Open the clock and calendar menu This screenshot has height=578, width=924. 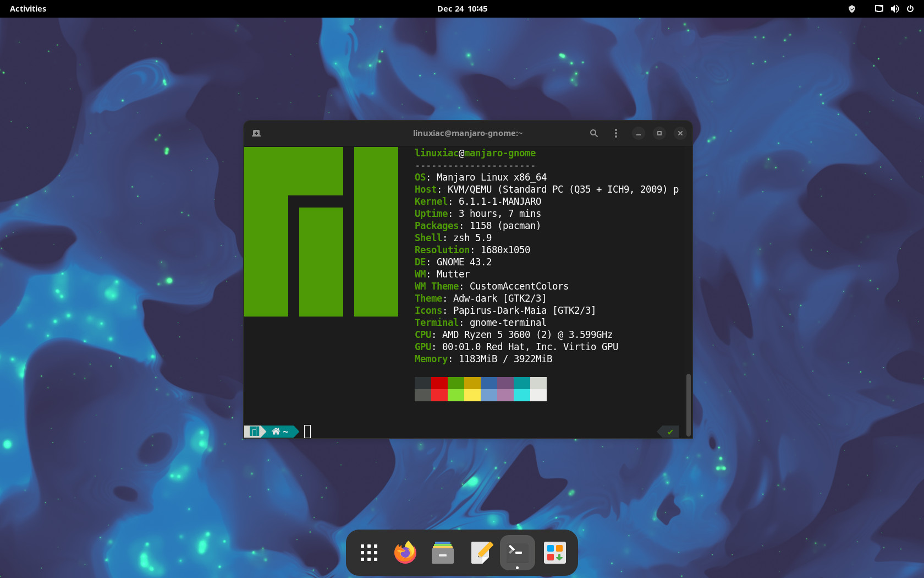462,9
